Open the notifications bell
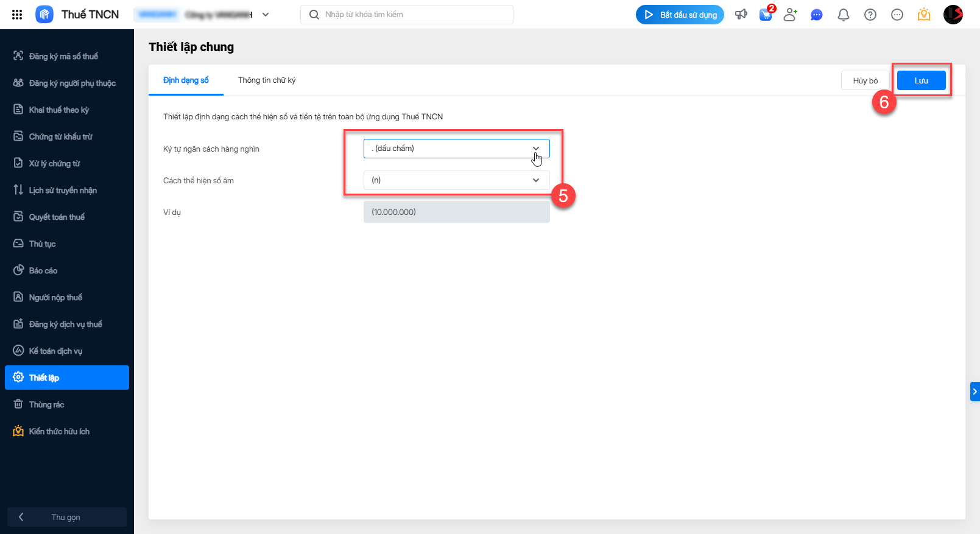This screenshot has height=534, width=980. [x=844, y=15]
